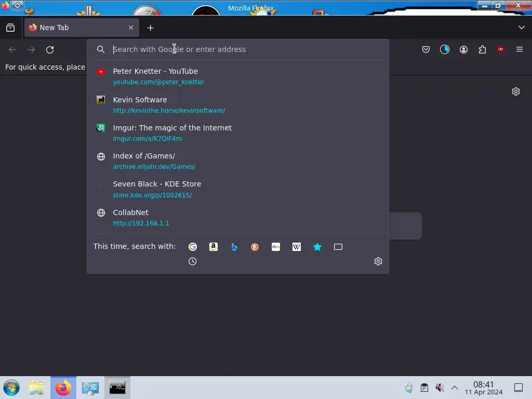This screenshot has height=399, width=532.
Task: Open Peter Knetter - YouTube suggestion
Action: click(238, 76)
